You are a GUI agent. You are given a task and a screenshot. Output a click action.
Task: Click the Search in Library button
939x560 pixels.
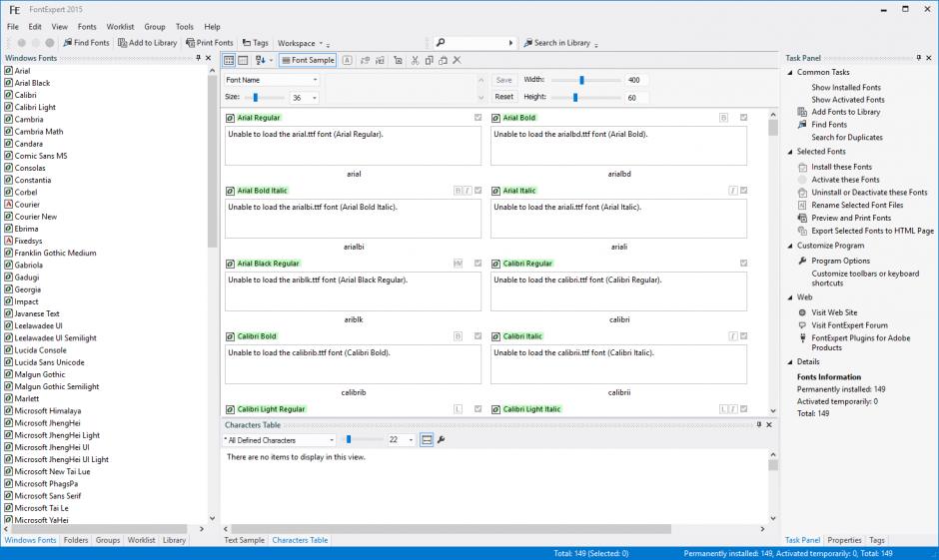coord(557,43)
